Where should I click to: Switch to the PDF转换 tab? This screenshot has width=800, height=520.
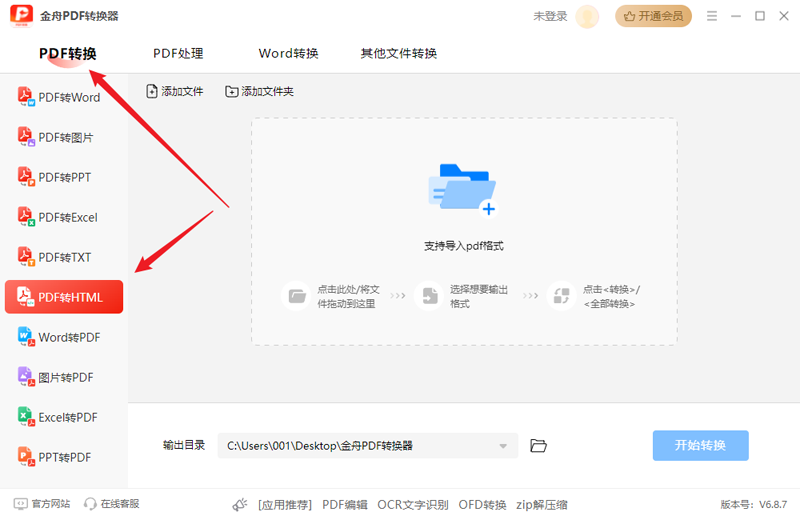point(68,54)
